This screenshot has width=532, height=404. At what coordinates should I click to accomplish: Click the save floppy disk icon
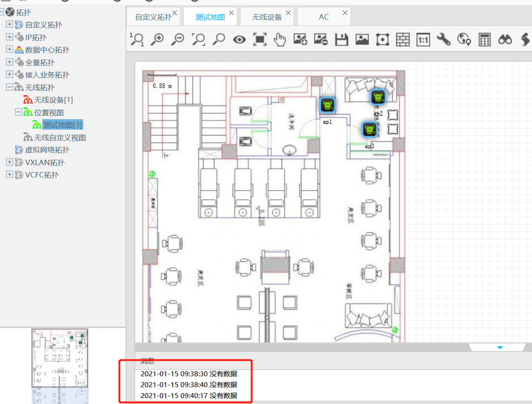[341, 40]
